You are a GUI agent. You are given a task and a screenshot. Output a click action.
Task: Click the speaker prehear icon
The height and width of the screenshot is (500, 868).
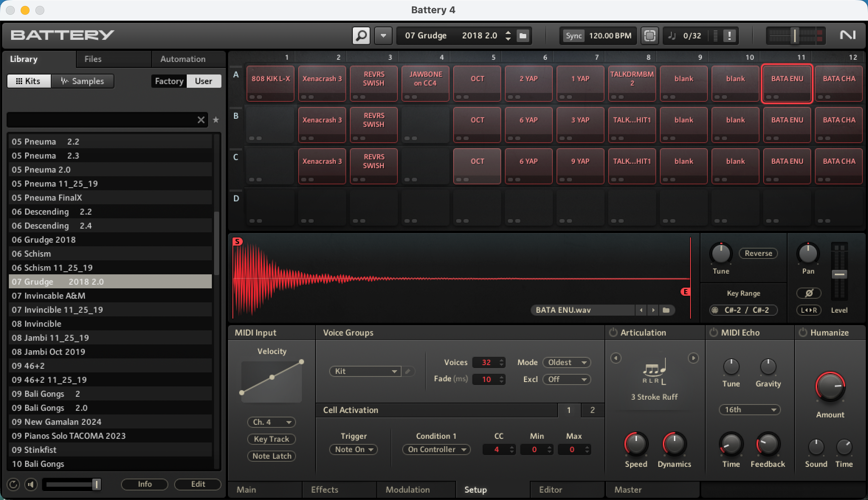[31, 484]
